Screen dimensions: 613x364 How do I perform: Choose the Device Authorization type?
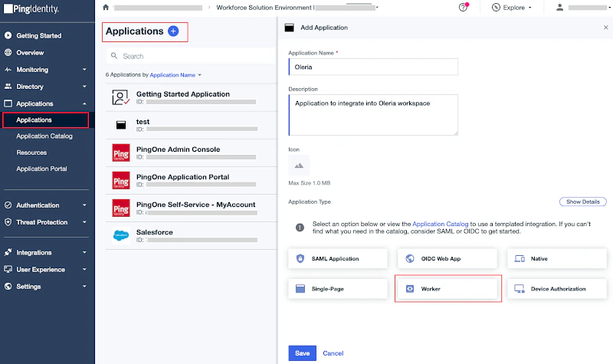tap(557, 289)
